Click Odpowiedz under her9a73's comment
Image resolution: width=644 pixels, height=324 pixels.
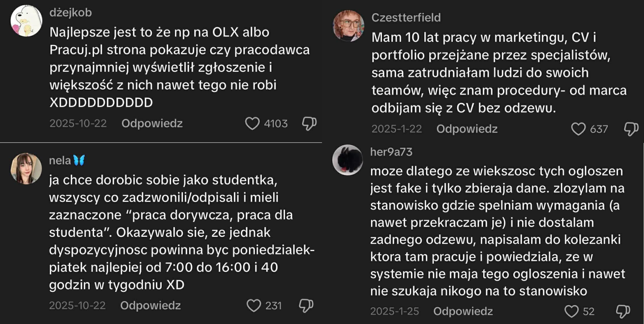point(463,311)
